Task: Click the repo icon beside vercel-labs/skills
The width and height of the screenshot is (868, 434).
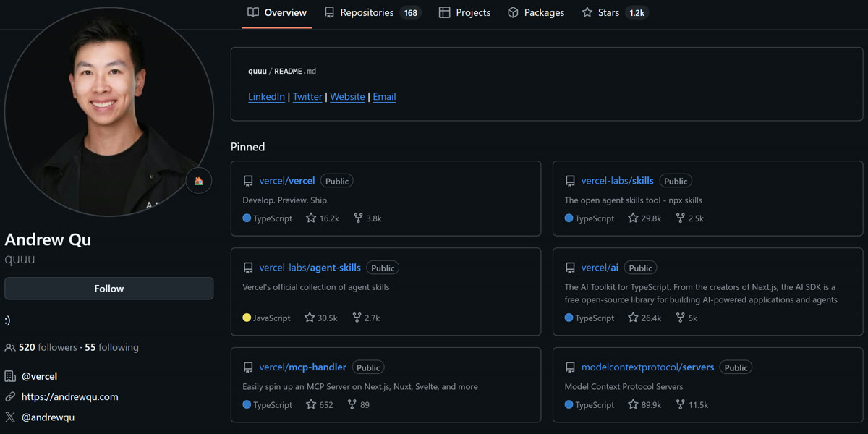Action: click(570, 182)
